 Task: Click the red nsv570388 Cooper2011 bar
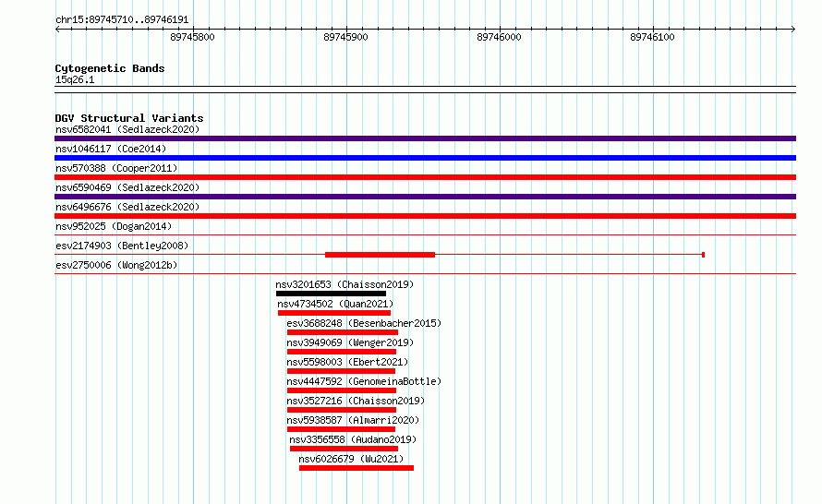[425, 177]
